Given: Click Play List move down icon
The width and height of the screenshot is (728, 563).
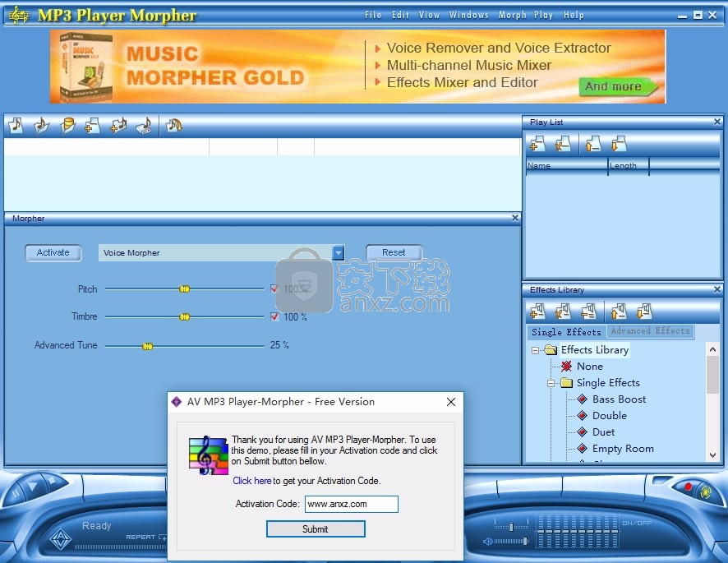Looking at the screenshot, I should point(619,144).
